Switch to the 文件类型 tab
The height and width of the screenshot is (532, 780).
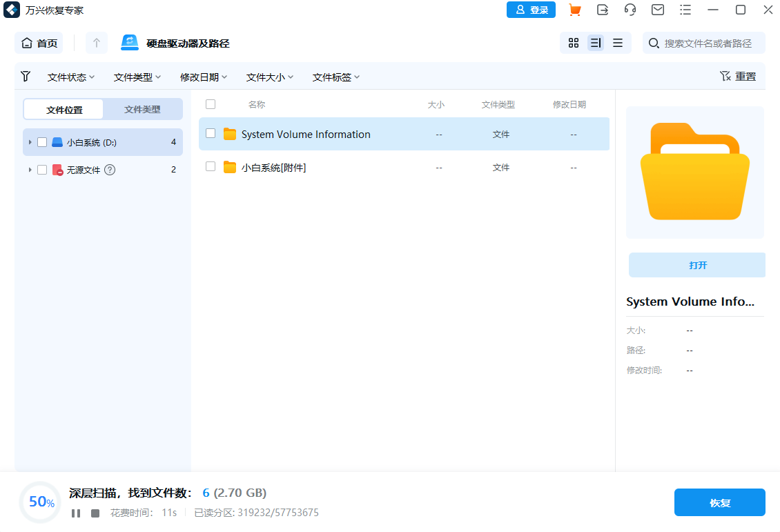(142, 109)
